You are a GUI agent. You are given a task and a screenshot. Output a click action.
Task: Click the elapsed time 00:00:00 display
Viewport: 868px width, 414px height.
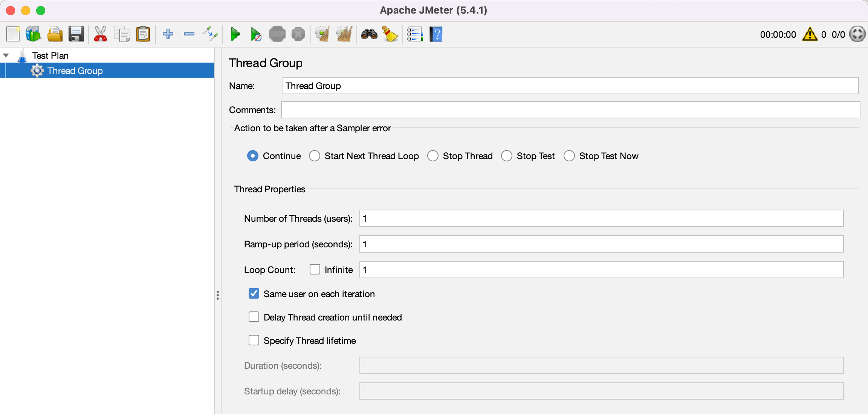(778, 34)
